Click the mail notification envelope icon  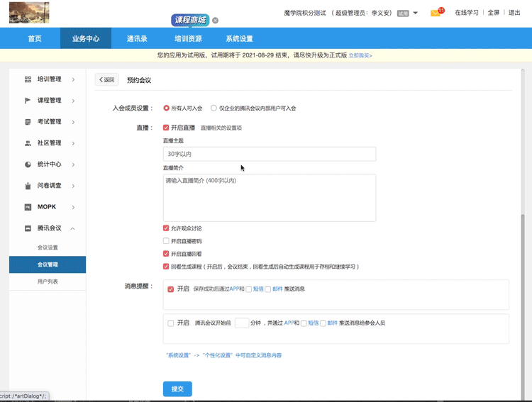436,13
